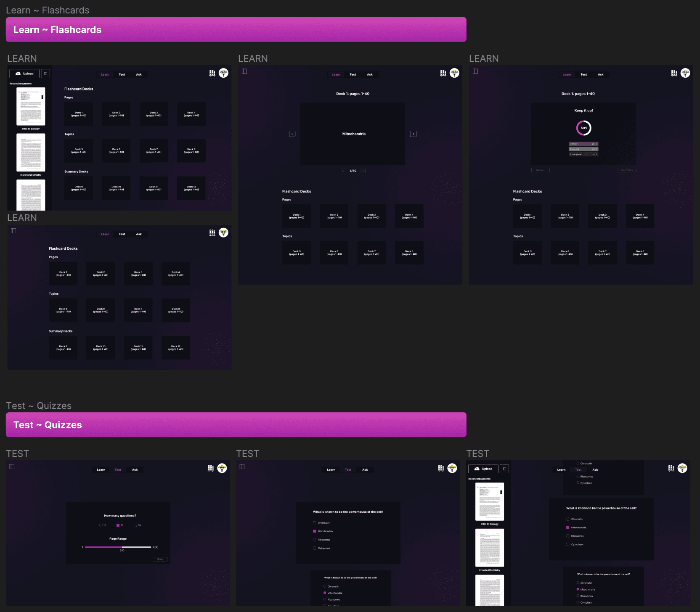Collapse sidebar icon beside Upload in LEARN frame

(45, 74)
